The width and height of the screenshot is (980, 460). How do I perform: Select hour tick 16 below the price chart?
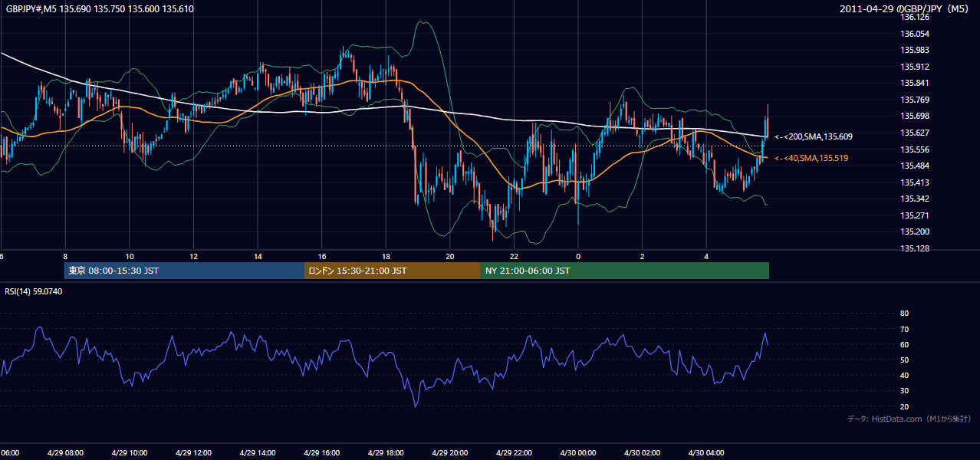point(322,257)
